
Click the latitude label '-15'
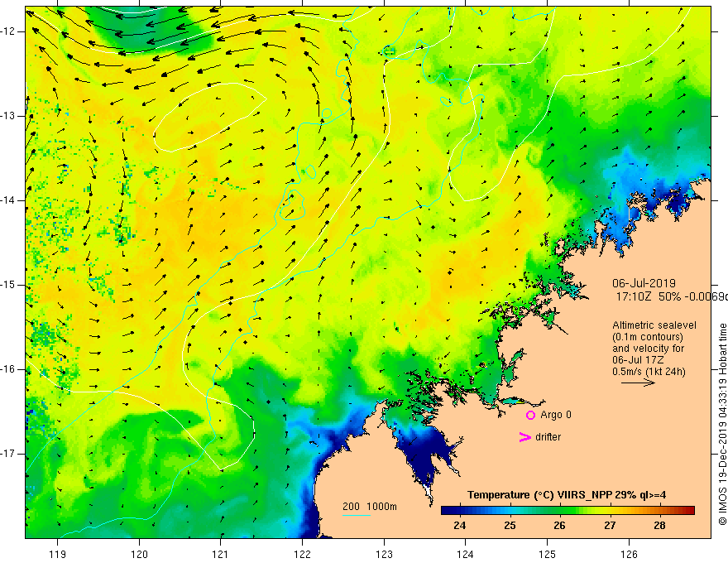[x=9, y=285]
